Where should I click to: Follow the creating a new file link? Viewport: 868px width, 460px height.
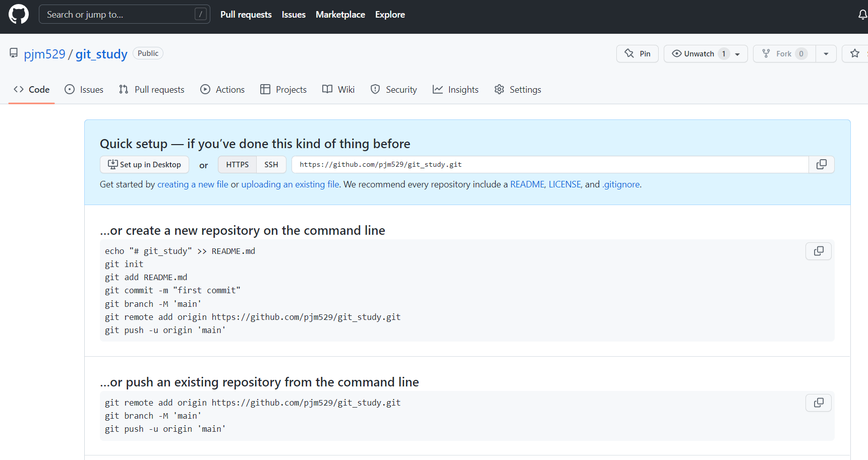tap(193, 184)
